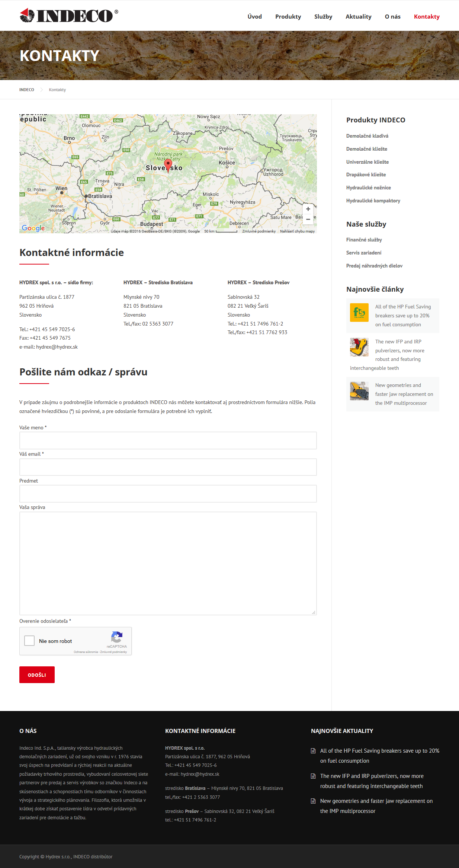Zoom out on the Google map
Screen dimensions: 459x868
[308, 219]
